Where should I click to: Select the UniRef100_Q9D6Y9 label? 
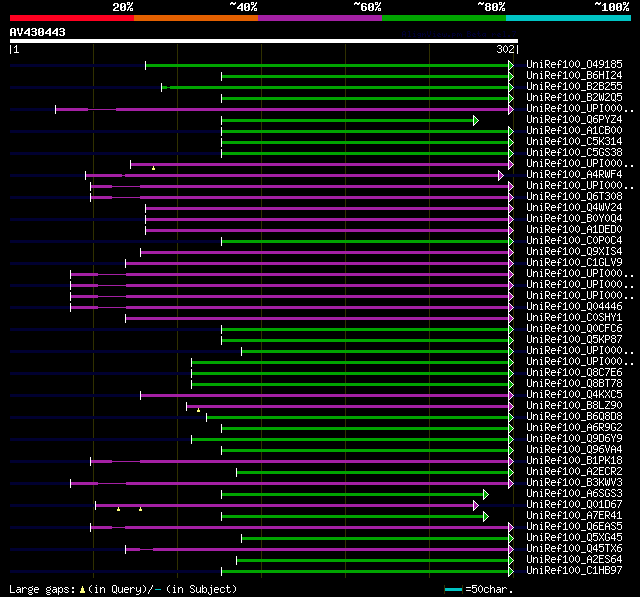(x=574, y=439)
